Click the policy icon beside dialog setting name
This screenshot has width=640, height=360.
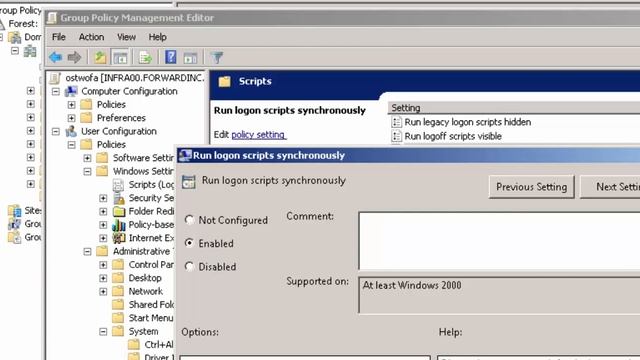(x=189, y=182)
